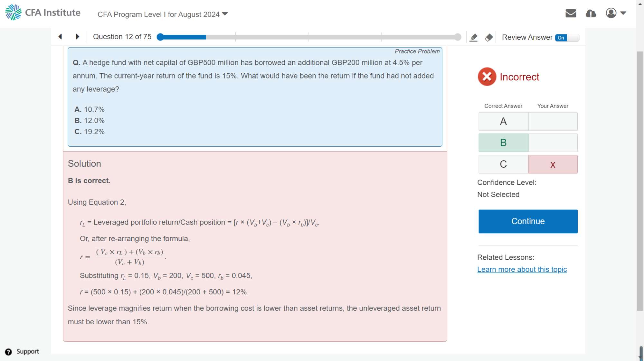The height and width of the screenshot is (361, 644).
Task: Go to next question arrow
Action: [x=77, y=37]
